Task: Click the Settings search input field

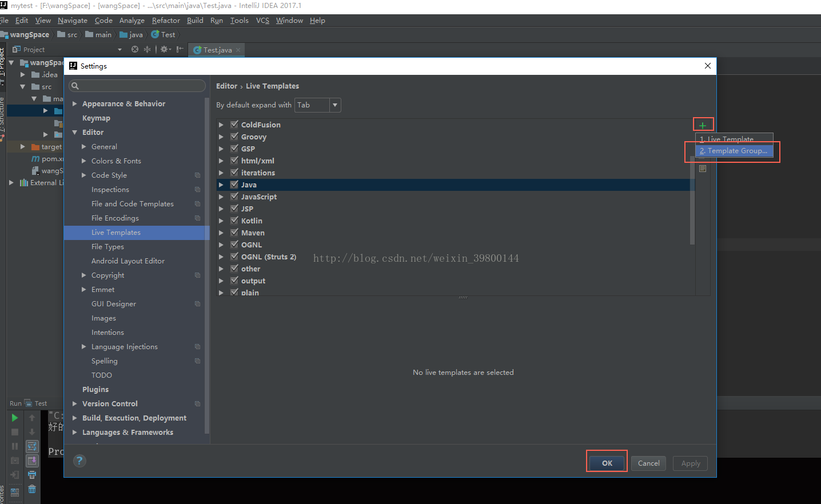Action: [x=137, y=86]
